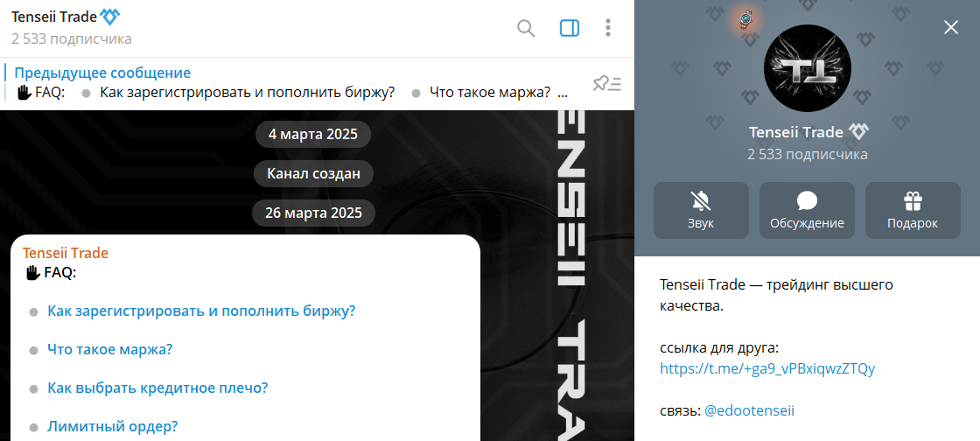Send a gift via the Подарок button
Viewport: 980px width, 441px height.
click(913, 211)
